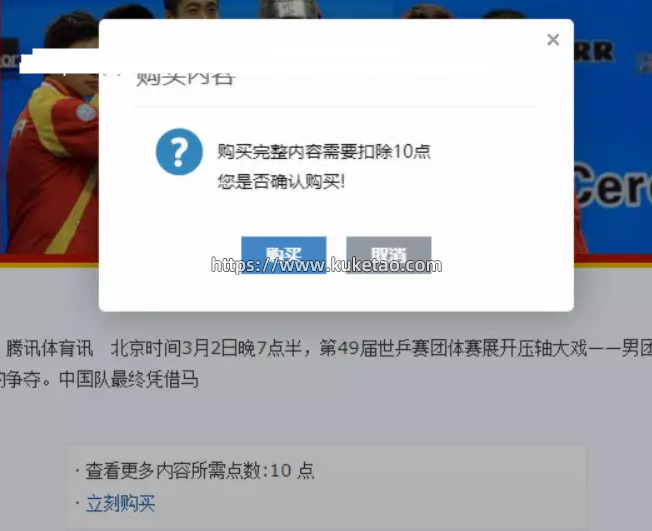Click the RR logo near top right
Image resolution: width=652 pixels, height=531 pixels.
pyautogui.click(x=594, y=52)
